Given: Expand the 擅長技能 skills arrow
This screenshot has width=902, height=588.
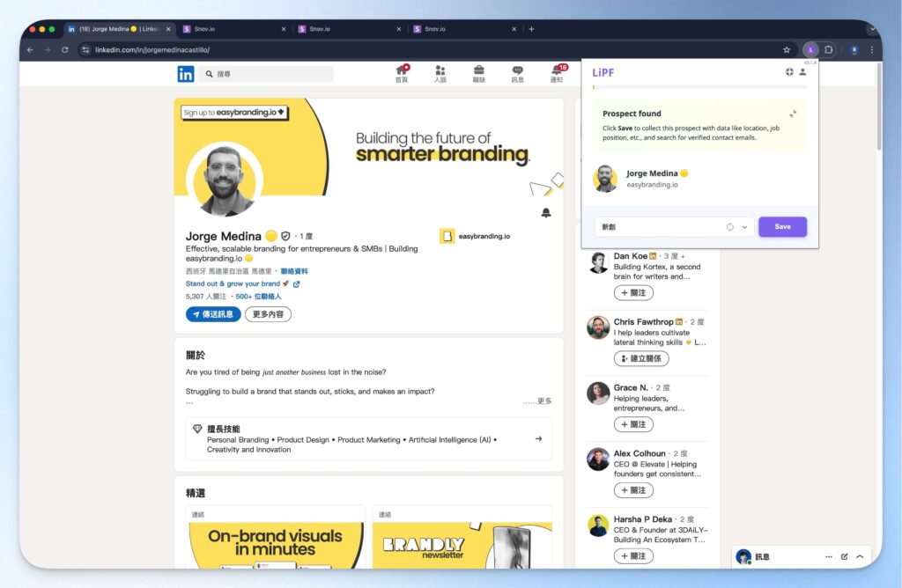Looking at the screenshot, I should (538, 438).
